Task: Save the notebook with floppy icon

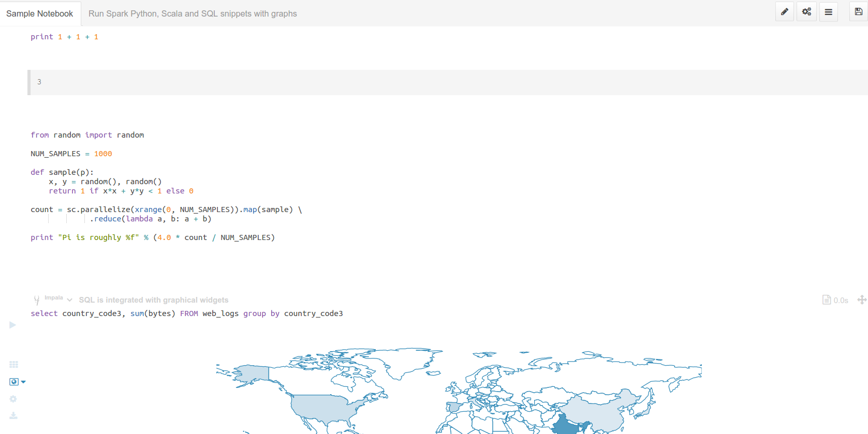Action: point(859,12)
